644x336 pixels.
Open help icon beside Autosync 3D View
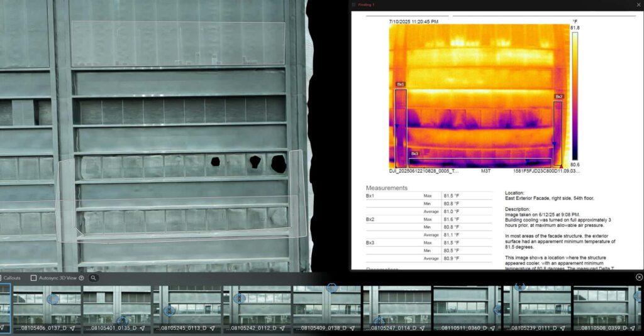point(81,278)
